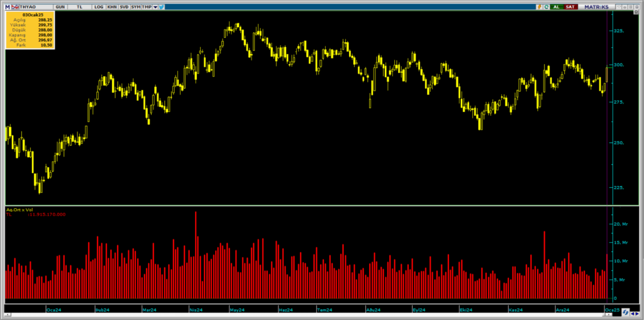Open the TL currency selector
The width and height of the screenshot is (644, 320).
click(x=80, y=6)
